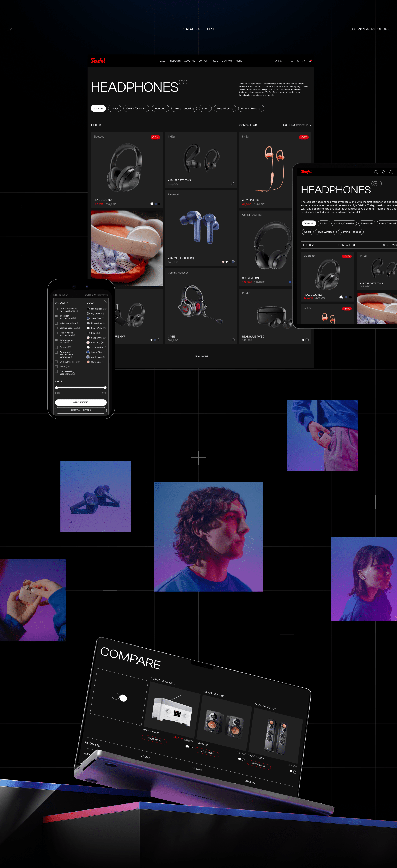Expand the FILTERS dropdown on desktop catalog

pos(97,125)
